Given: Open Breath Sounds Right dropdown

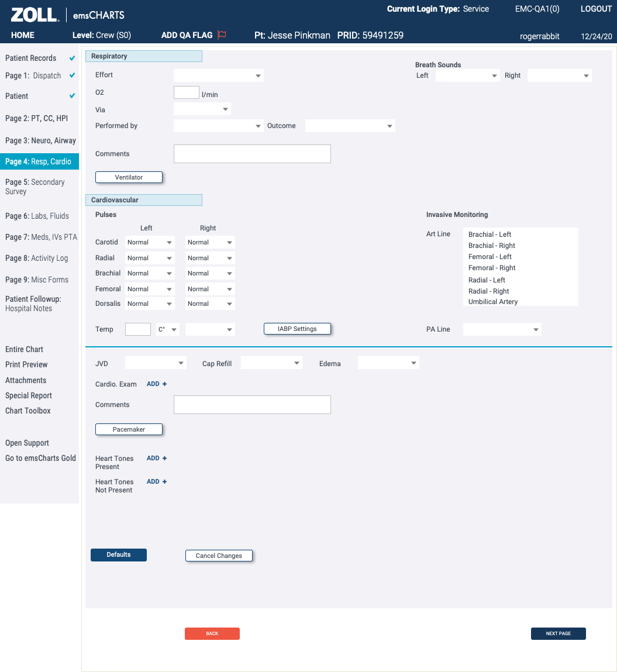Looking at the screenshot, I should tap(559, 75).
